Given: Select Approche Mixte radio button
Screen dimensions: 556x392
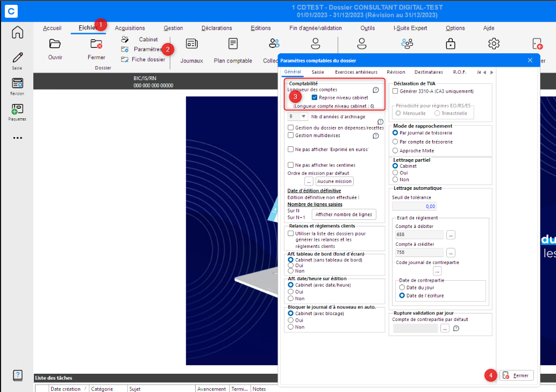Looking at the screenshot, I should (x=396, y=151).
